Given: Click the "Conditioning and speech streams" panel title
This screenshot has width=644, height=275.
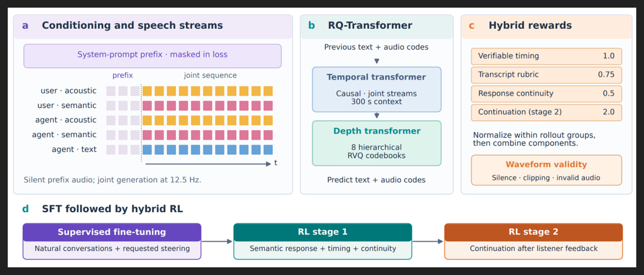Looking at the screenshot, I should [132, 25].
